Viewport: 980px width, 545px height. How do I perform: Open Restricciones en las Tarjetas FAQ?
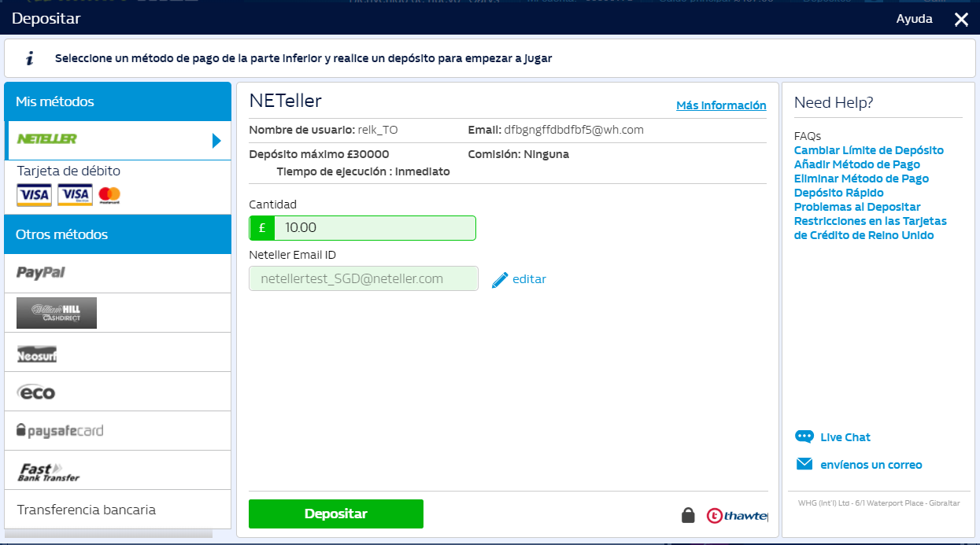(x=871, y=228)
